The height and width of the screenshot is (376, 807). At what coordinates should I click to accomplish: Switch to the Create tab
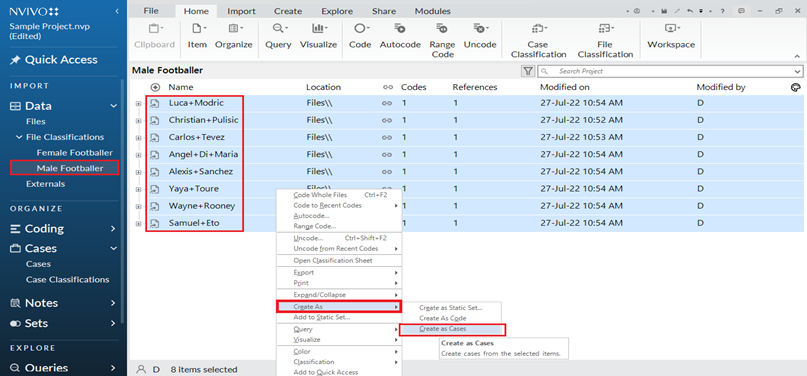(288, 11)
